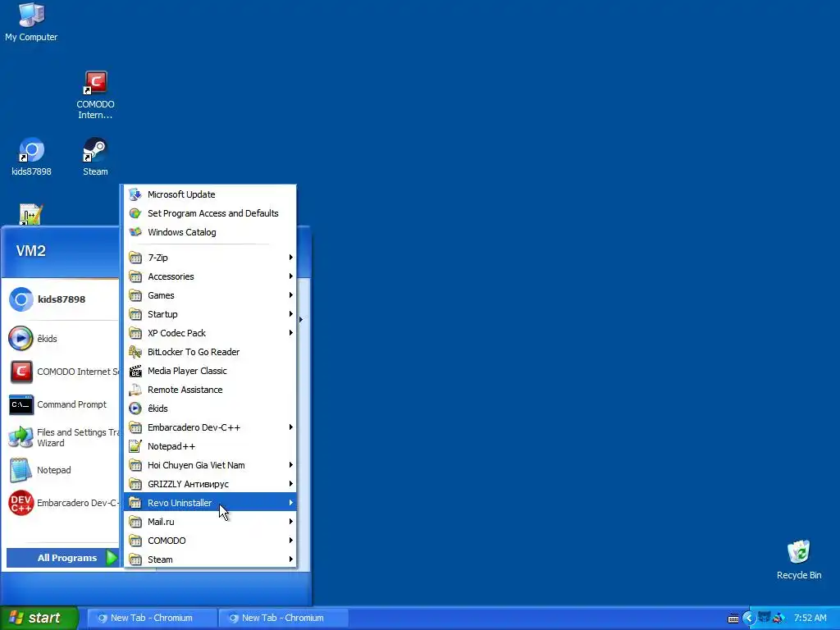Click kids87898 pinned Chromium icon in Start menu

(21, 299)
